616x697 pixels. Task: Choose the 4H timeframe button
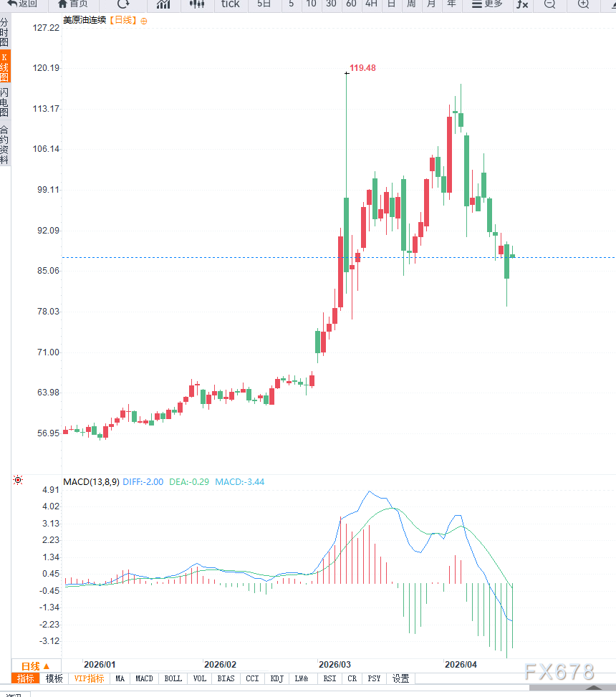(x=371, y=4)
